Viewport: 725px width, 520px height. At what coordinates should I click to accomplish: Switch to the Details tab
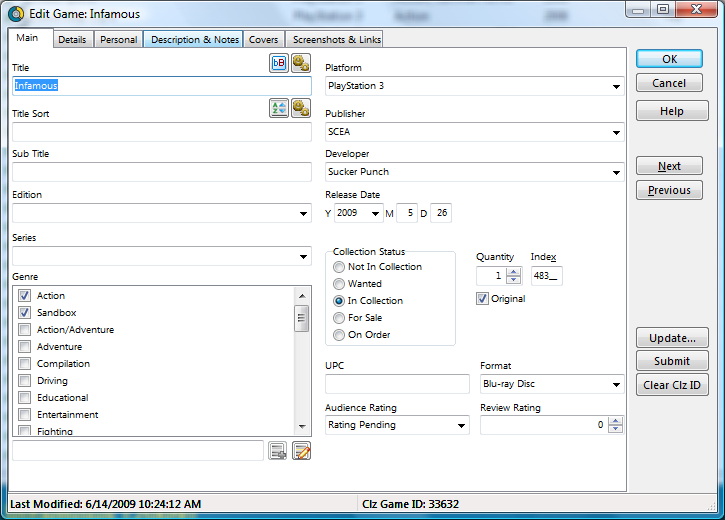tap(72, 40)
